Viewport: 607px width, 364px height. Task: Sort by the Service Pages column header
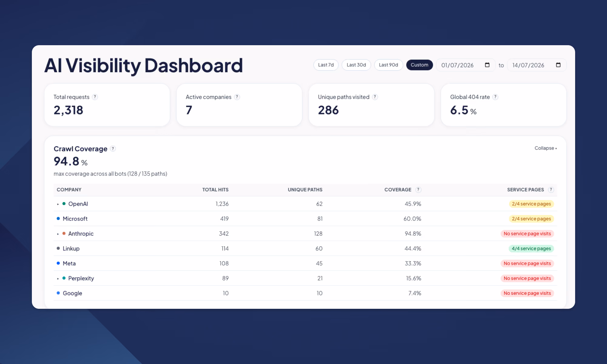point(526,190)
